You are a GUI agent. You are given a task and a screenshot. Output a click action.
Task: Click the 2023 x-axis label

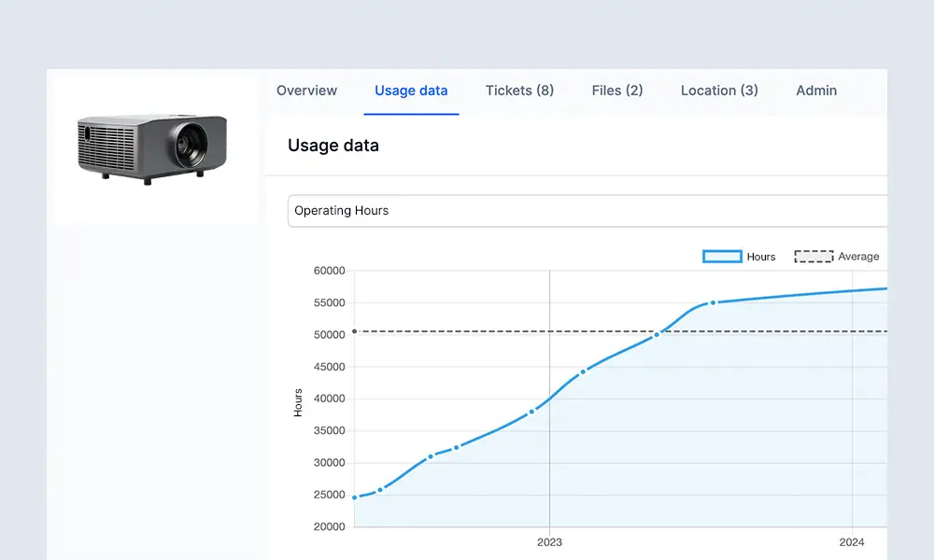549,542
